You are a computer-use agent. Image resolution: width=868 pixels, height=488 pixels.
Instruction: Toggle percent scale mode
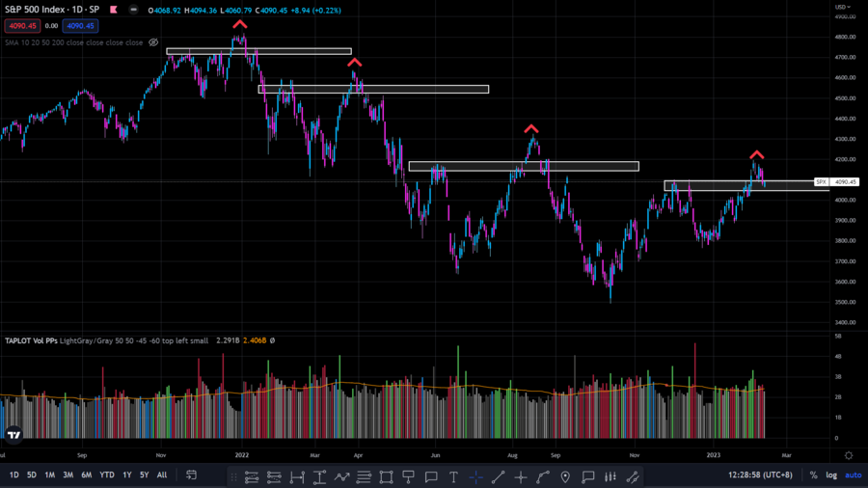coord(813,474)
